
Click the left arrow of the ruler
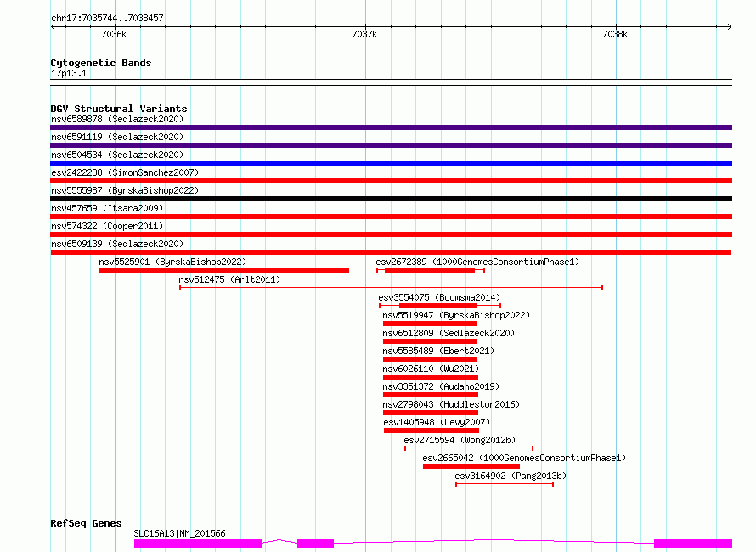[53, 26]
